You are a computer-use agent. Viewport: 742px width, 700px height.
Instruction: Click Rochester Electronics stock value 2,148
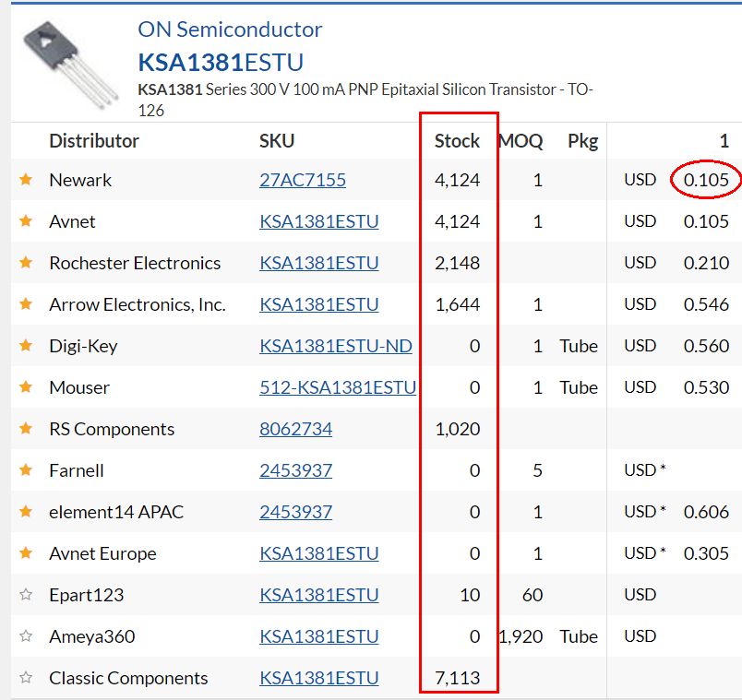click(457, 263)
